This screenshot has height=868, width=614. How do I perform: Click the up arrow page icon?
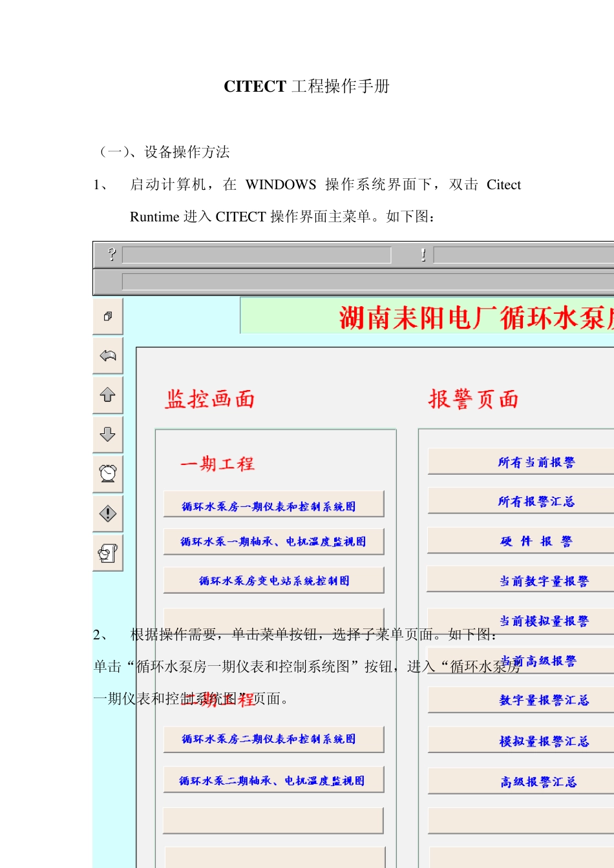(108, 395)
